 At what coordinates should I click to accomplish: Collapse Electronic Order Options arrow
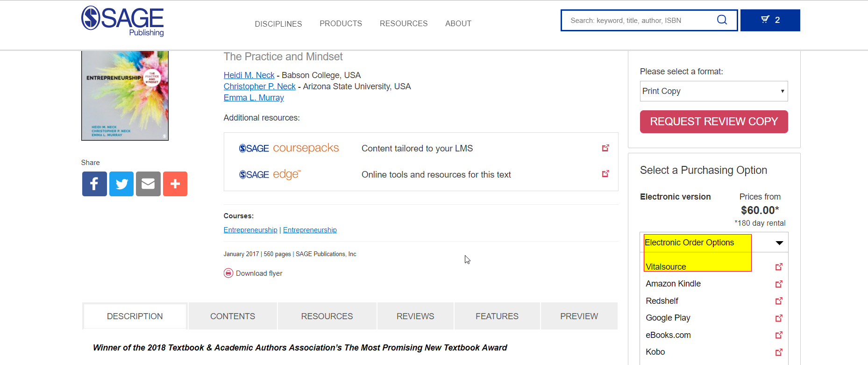(779, 243)
